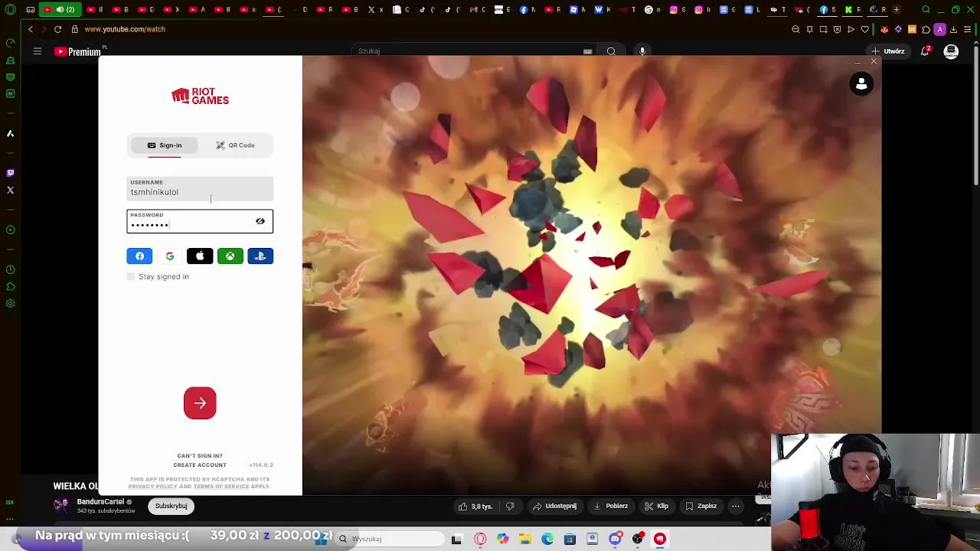The height and width of the screenshot is (551, 980).
Task: Activate YouTube voice search microphone
Action: pos(642,51)
